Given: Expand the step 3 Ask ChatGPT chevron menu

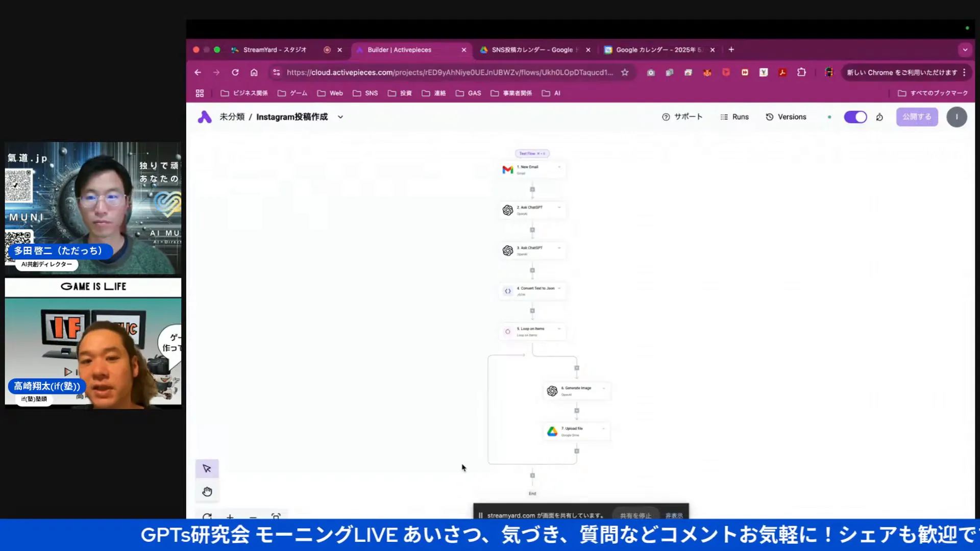Looking at the screenshot, I should click(559, 247).
